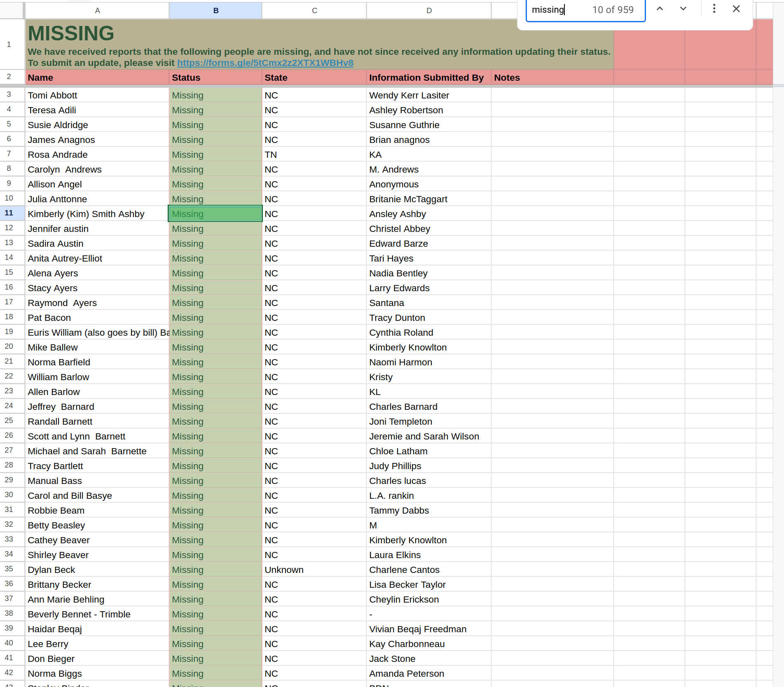The width and height of the screenshot is (784, 687).
Task: Select the 'Laura Elkins' cell
Action: 429,555
